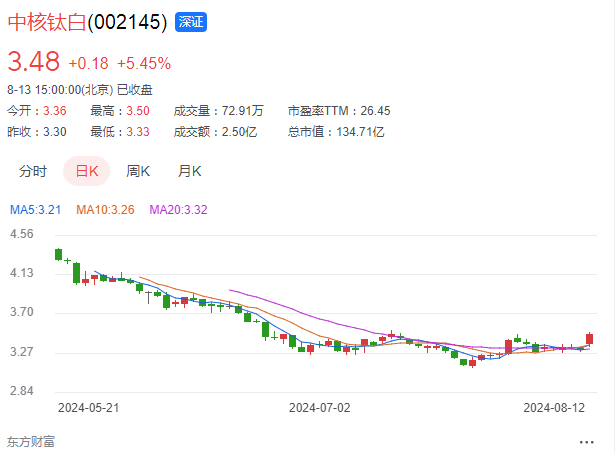Screen dimensions: 615x452
Task: Open the three-dot more options menu
Action: click(x=586, y=442)
